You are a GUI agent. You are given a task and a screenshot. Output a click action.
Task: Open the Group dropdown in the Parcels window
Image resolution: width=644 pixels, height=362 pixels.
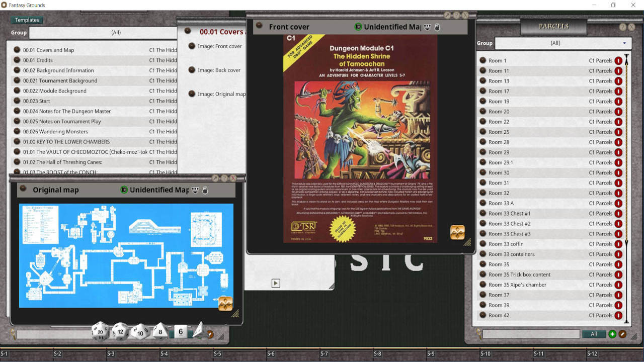[563, 43]
